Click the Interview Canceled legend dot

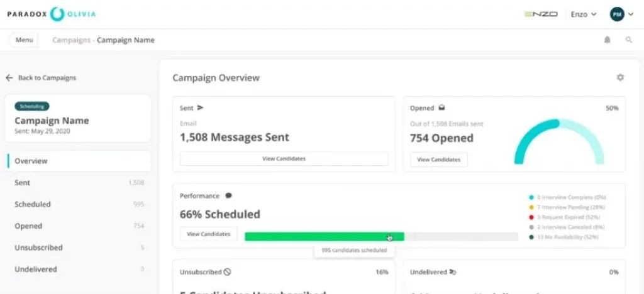coord(531,227)
